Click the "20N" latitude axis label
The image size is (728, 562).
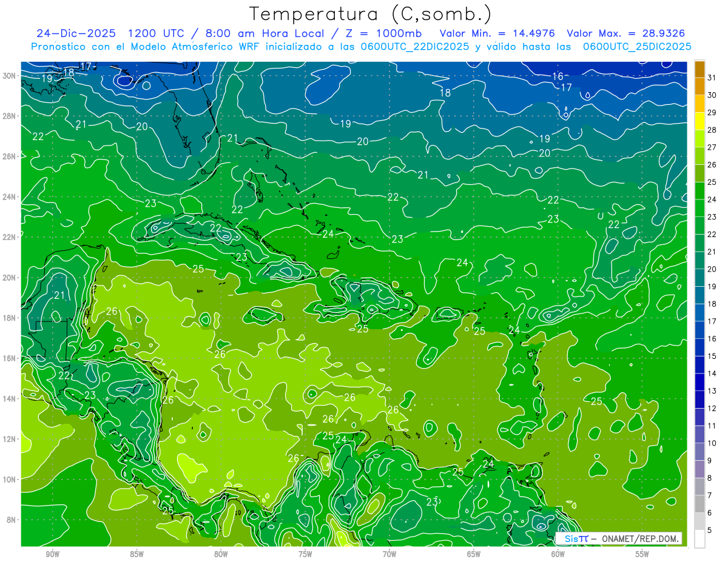point(10,278)
